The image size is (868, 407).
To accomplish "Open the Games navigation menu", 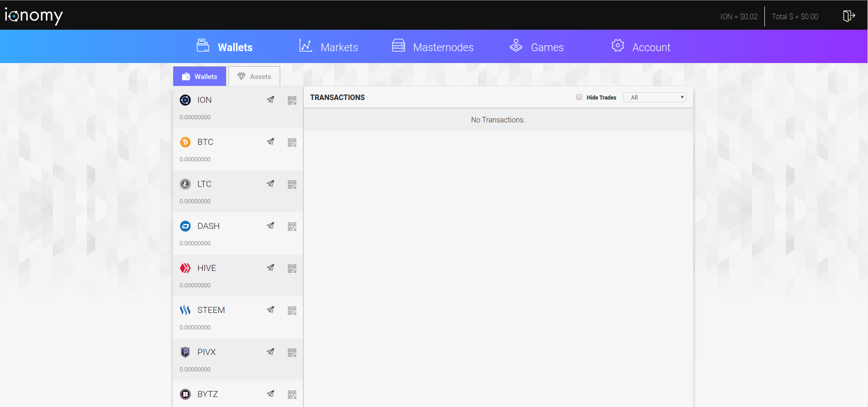I will (x=537, y=47).
